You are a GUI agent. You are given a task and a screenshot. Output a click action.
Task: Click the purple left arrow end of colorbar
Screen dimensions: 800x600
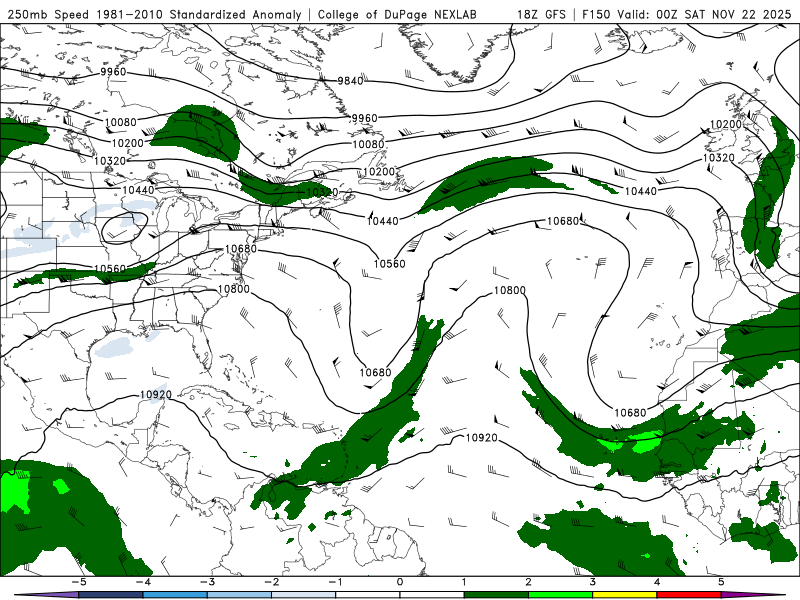[46, 595]
